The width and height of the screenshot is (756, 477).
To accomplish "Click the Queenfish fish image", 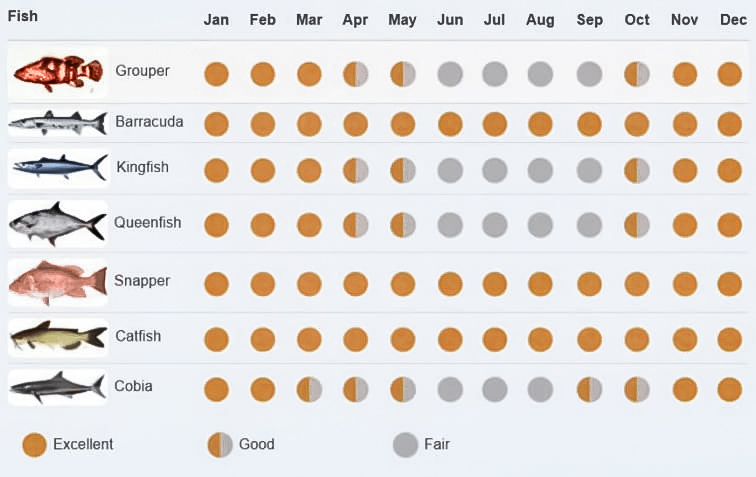I will pyautogui.click(x=58, y=223).
